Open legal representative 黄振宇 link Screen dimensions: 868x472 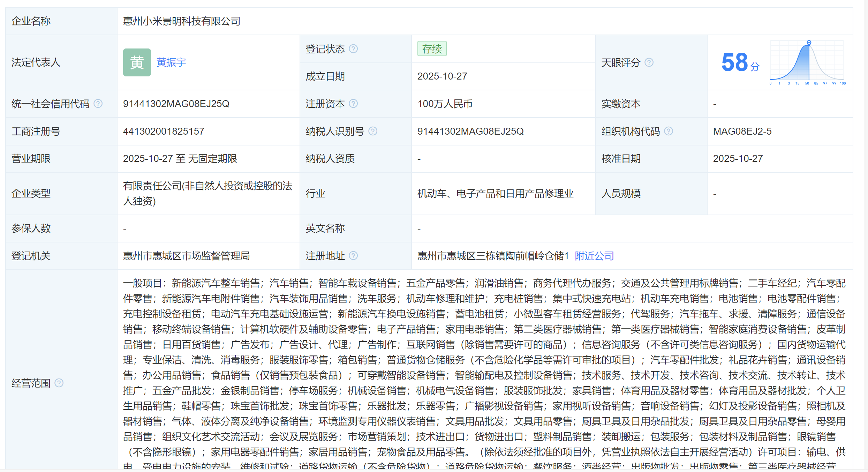[x=171, y=62]
